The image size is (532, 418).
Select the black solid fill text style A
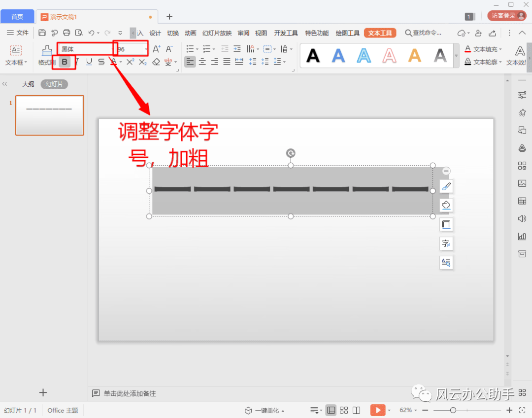[313, 56]
